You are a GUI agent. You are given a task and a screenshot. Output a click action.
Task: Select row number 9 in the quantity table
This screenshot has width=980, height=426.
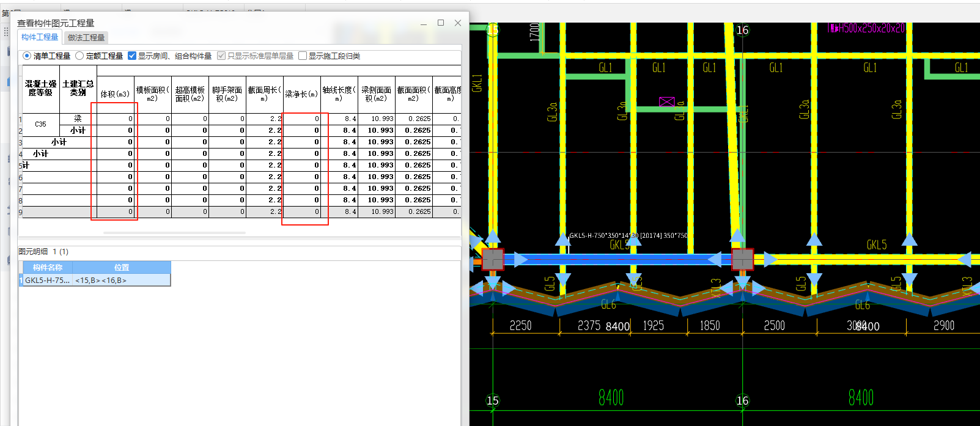tap(20, 212)
